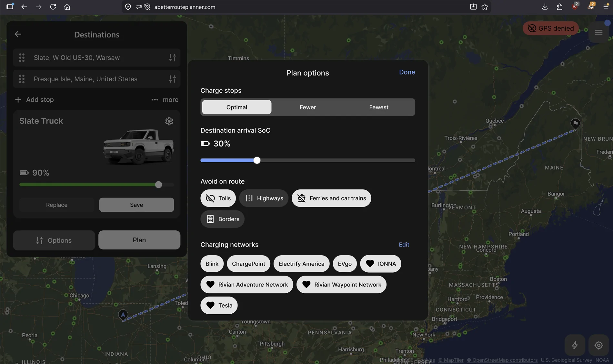Adjust the 90% starting charge slider handle
Screen dimensions: 613x364
(158, 185)
